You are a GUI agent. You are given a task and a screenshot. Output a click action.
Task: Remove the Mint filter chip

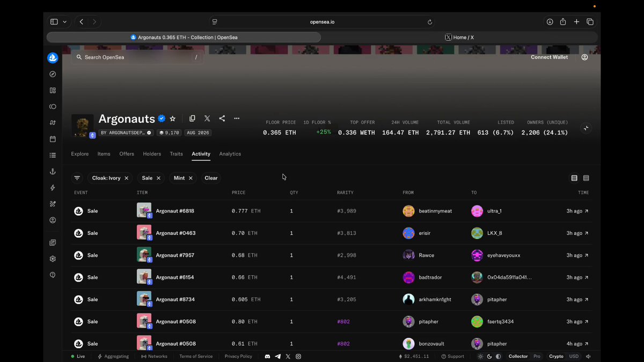pyautogui.click(x=191, y=178)
